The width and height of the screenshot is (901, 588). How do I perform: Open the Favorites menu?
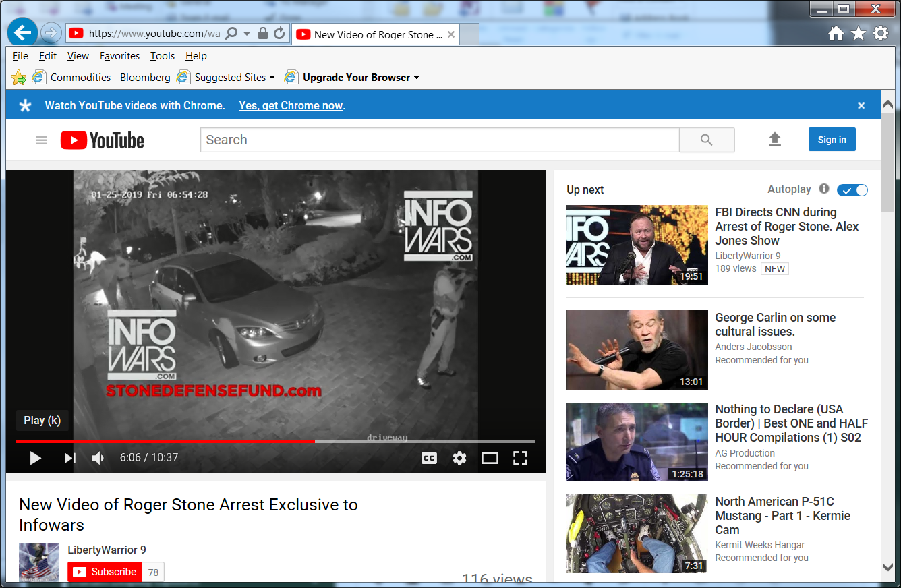tap(119, 56)
